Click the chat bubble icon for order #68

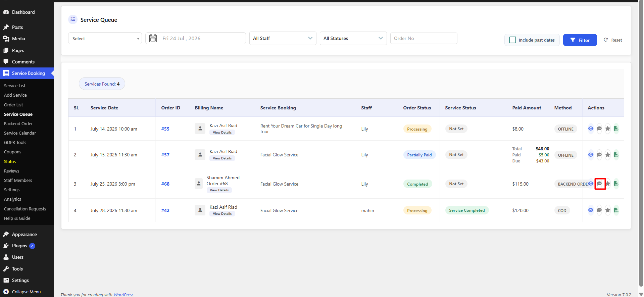(599, 184)
